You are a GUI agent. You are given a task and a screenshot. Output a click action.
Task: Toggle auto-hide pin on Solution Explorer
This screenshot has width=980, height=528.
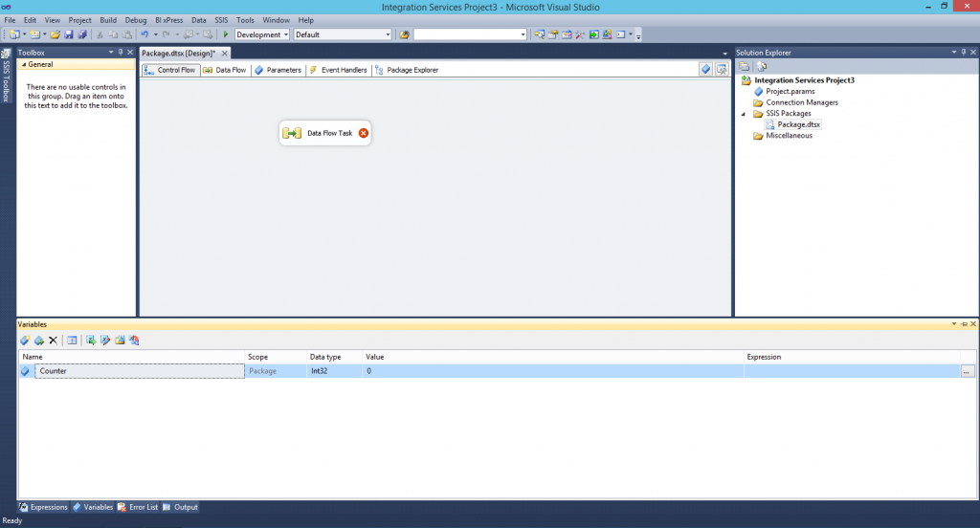point(963,52)
